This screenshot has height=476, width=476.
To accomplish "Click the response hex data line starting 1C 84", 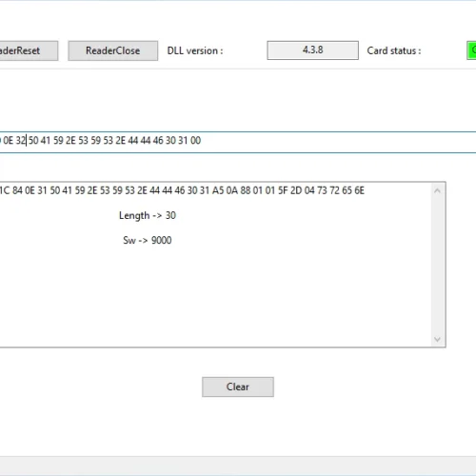I will 182,190.
